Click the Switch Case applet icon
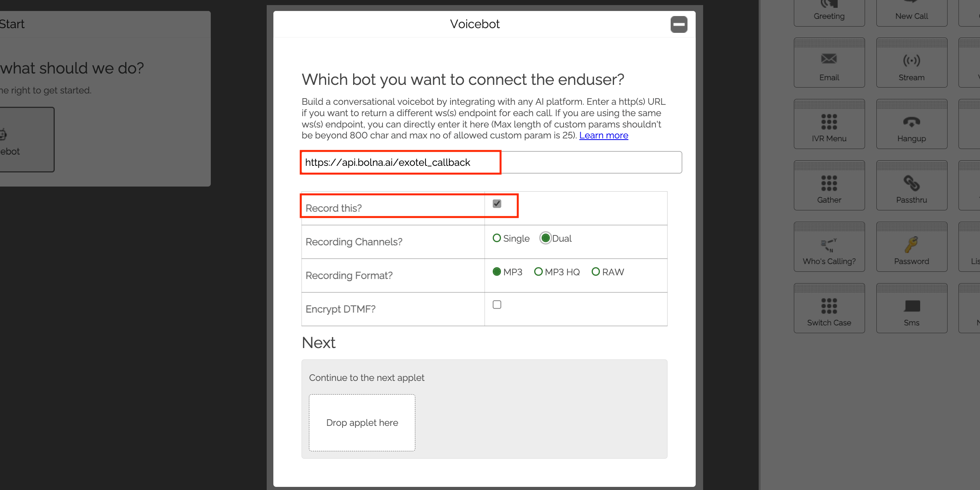The height and width of the screenshot is (490, 980). (x=829, y=308)
